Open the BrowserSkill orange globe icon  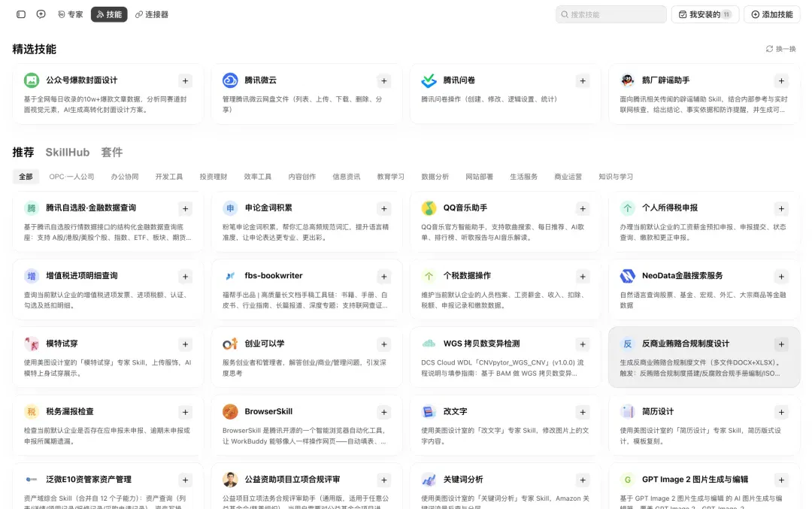click(x=230, y=412)
